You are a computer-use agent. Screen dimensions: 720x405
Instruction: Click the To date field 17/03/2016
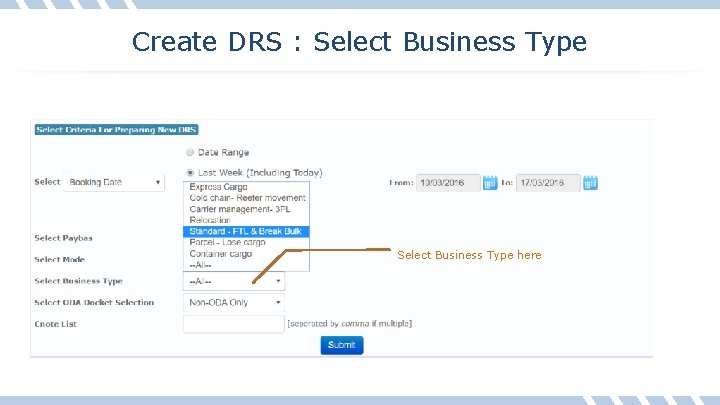pyautogui.click(x=548, y=183)
